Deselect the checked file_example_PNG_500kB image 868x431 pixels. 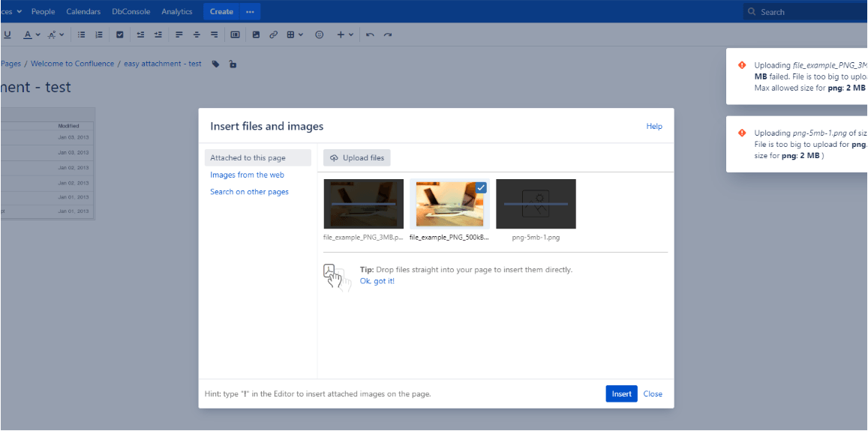click(449, 204)
